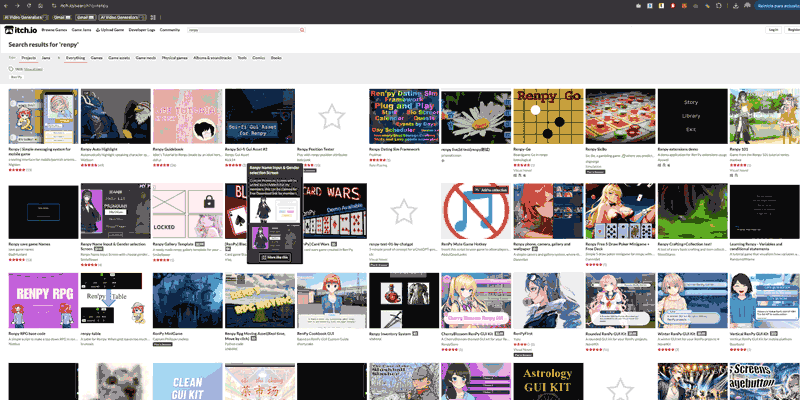Open Astrology GUI KIT thumbnail
The height and width of the screenshot is (400, 800).
[x=548, y=382]
